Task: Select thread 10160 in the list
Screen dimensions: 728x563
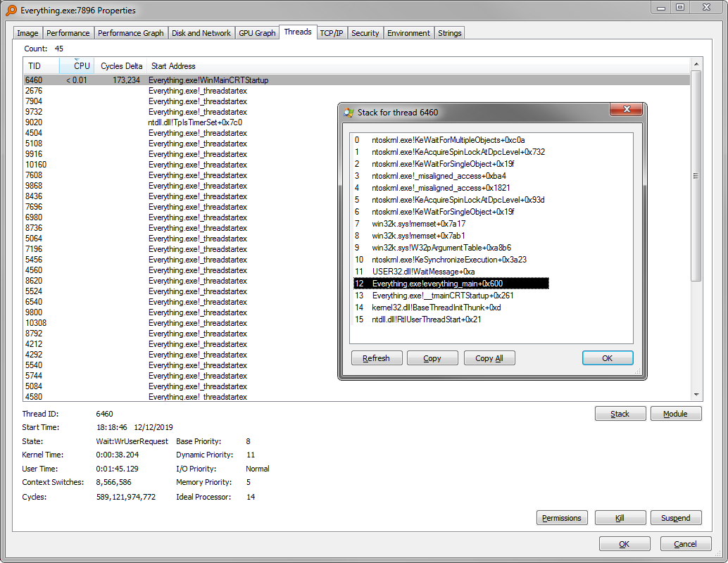Action: (x=356, y=165)
